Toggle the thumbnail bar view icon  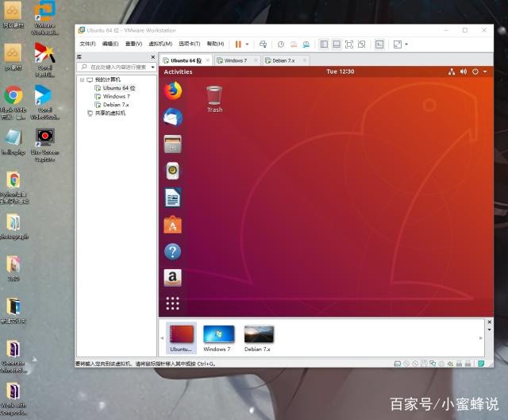tap(337, 44)
